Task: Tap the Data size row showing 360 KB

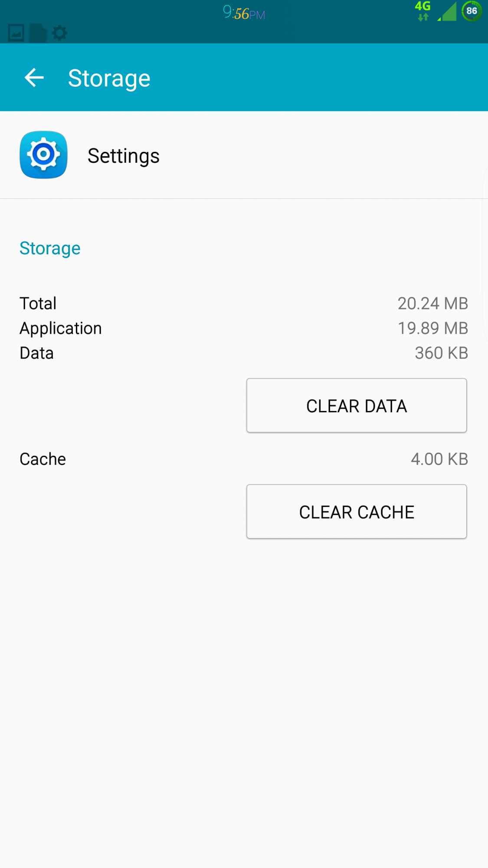Action: [x=36, y=353]
